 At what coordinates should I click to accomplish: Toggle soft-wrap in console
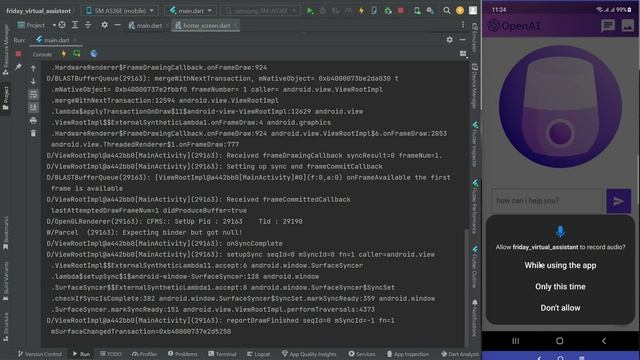[33, 95]
